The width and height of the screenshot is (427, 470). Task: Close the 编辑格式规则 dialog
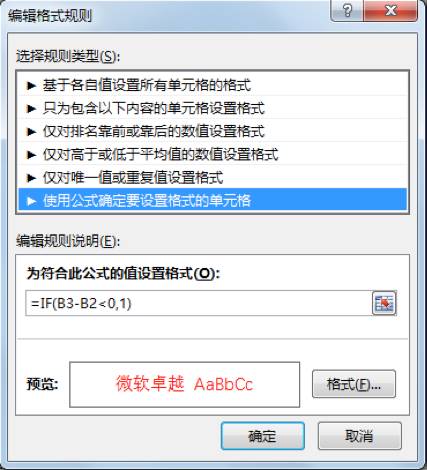click(x=390, y=11)
